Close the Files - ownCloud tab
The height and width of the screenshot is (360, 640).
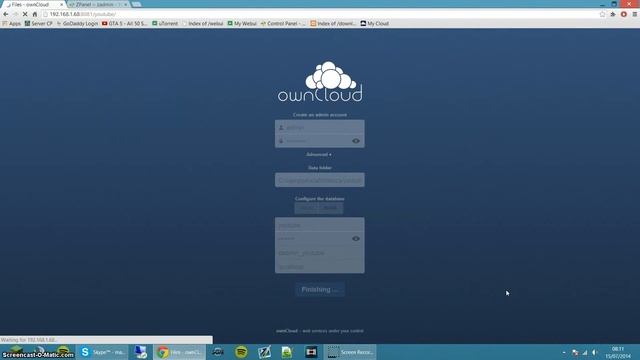pyautogui.click(x=62, y=4)
